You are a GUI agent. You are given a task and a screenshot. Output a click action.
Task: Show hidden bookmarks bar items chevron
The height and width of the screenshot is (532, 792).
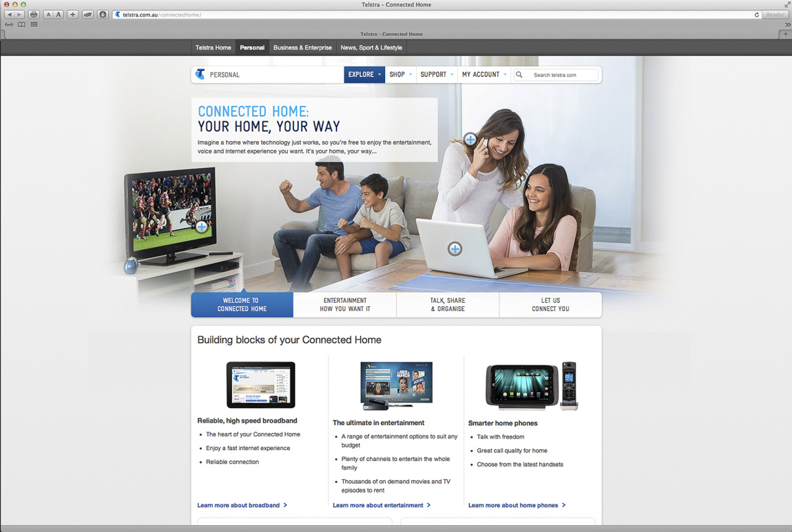tap(787, 24)
